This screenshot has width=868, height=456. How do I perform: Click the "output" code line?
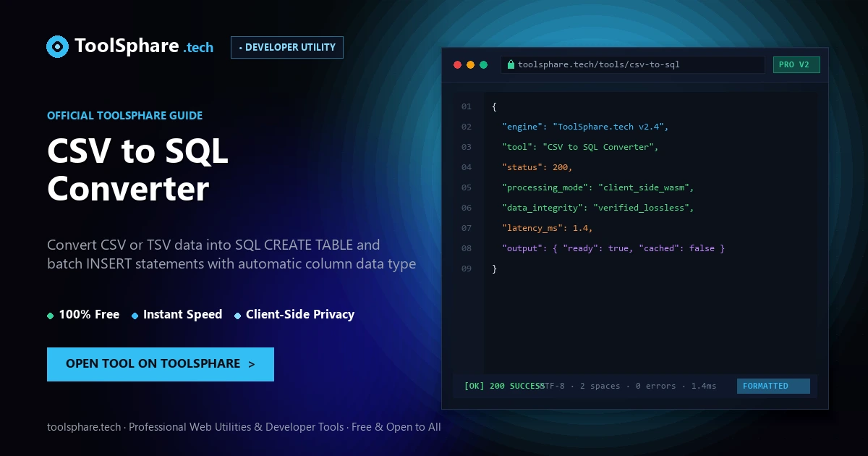613,248
